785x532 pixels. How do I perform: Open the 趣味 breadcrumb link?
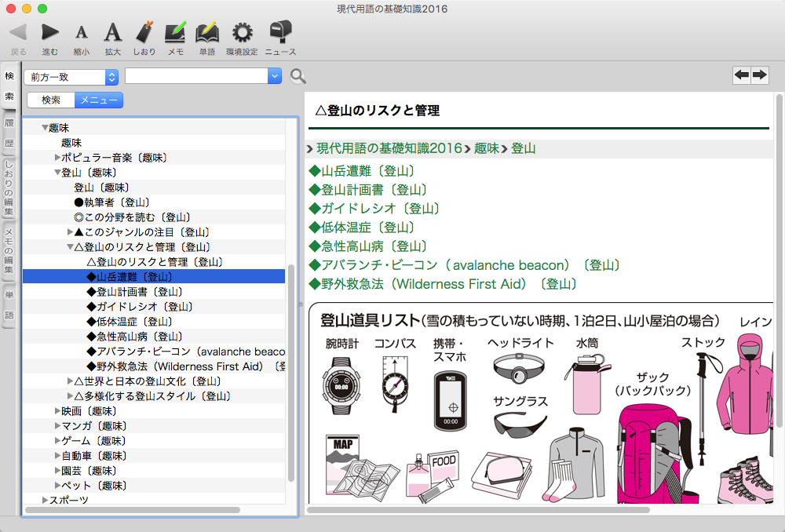point(486,148)
